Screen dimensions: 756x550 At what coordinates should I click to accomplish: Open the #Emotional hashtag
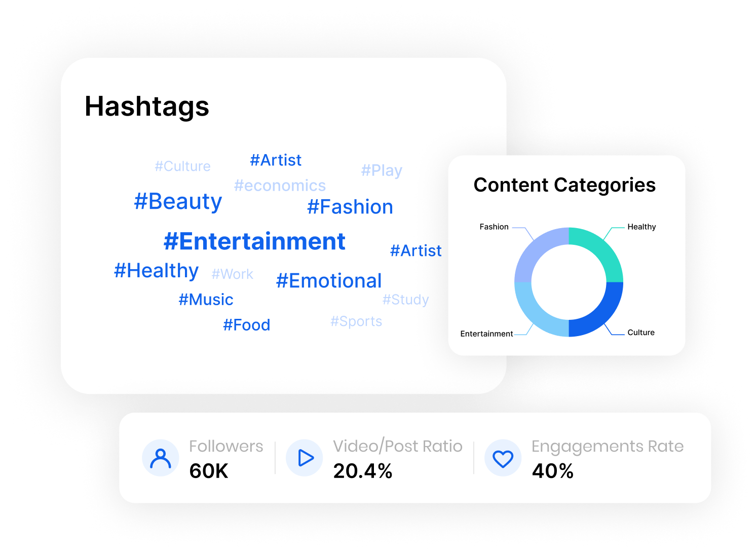329,281
